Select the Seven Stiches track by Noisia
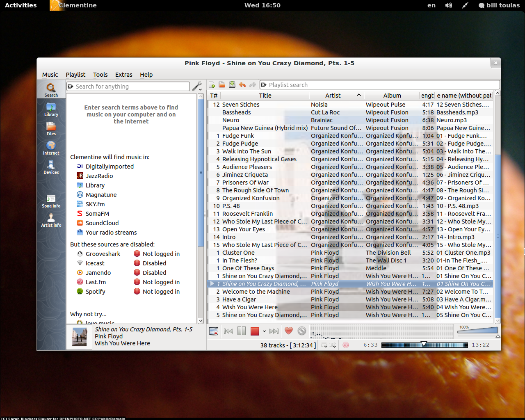525x420 pixels. (350, 105)
